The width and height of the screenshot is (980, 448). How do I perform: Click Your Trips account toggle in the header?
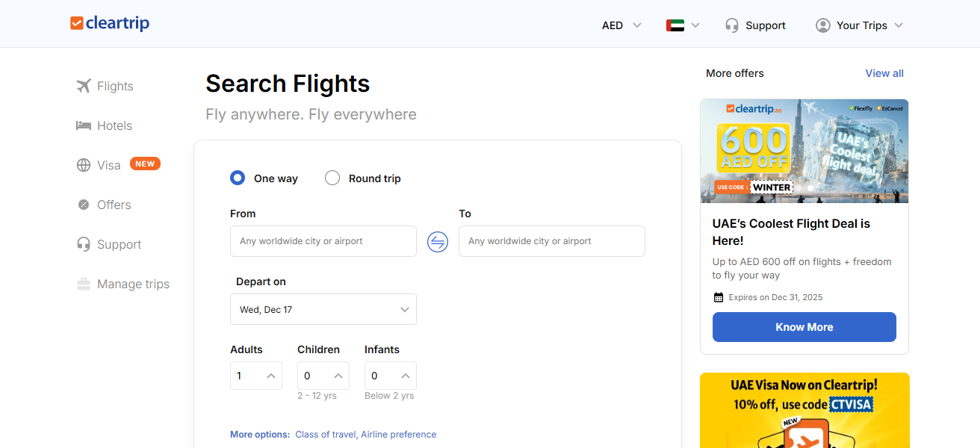[859, 25]
